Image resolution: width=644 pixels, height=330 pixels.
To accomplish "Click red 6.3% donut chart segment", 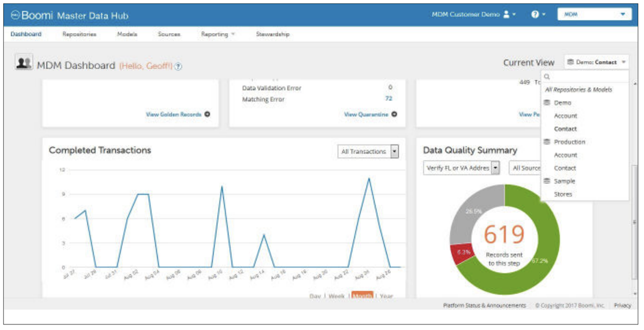I will (x=463, y=252).
